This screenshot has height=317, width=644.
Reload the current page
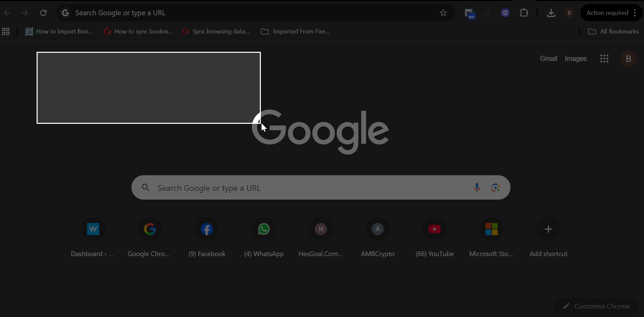pos(43,13)
